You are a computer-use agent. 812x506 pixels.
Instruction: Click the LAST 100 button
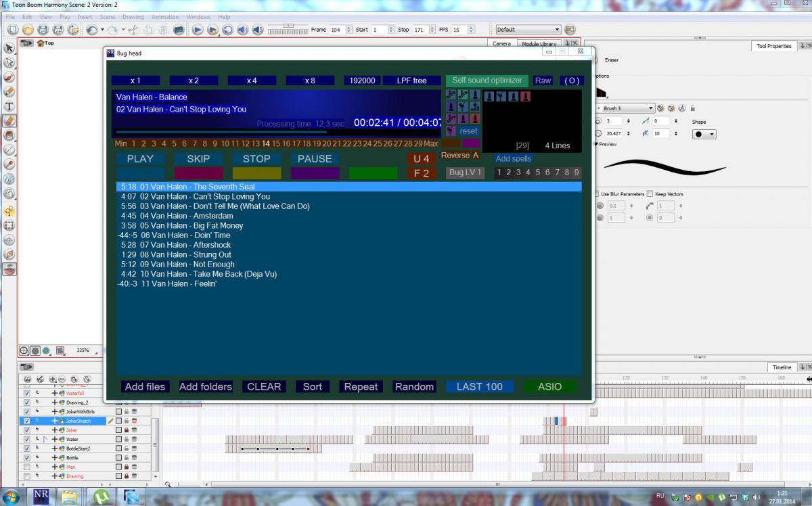[x=479, y=387]
